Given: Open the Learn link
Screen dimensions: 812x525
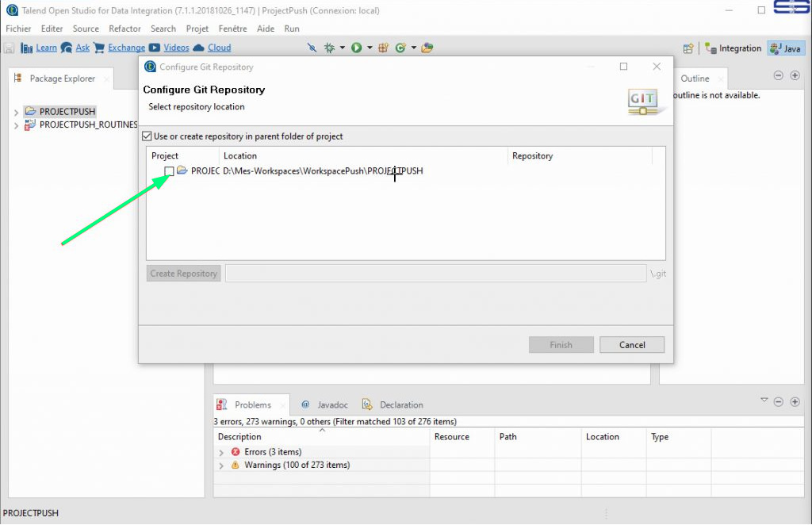Looking at the screenshot, I should pos(46,48).
